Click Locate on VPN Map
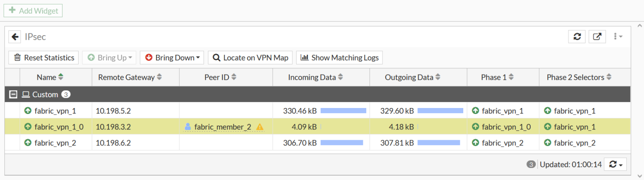Image resolution: width=644 pixels, height=180 pixels. 250,57
